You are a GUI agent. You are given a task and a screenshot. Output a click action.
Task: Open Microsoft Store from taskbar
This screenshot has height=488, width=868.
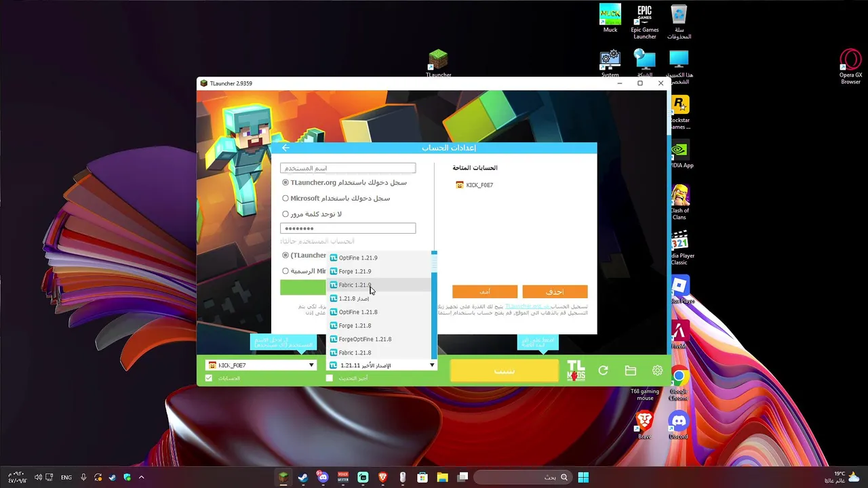(x=422, y=477)
